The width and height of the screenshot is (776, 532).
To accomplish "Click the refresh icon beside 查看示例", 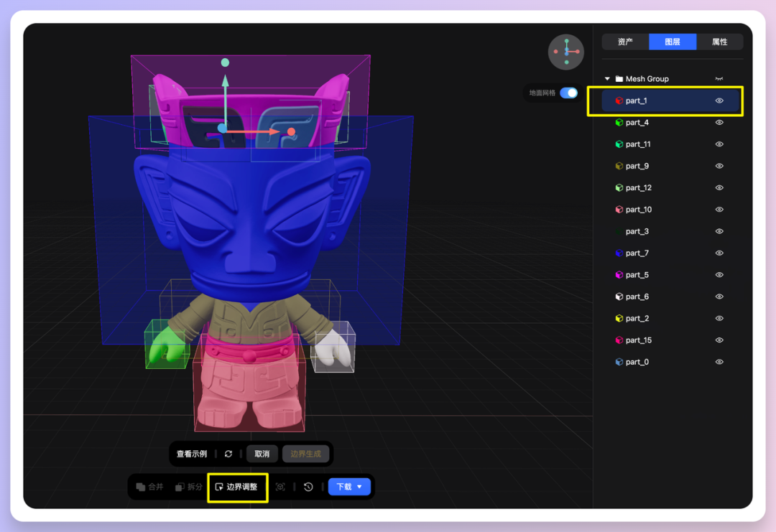I will point(228,454).
